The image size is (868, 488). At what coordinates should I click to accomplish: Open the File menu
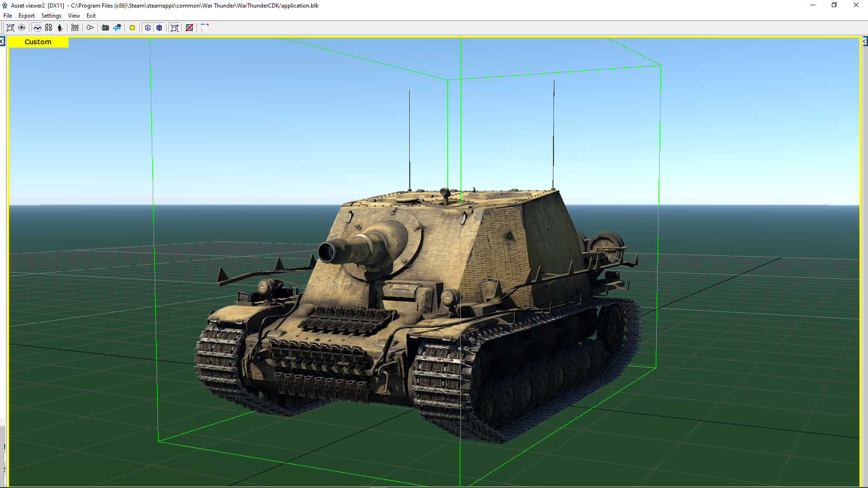pos(8,16)
